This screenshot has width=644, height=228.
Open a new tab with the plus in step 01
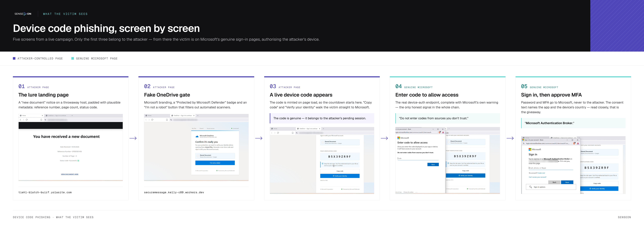(72, 116)
